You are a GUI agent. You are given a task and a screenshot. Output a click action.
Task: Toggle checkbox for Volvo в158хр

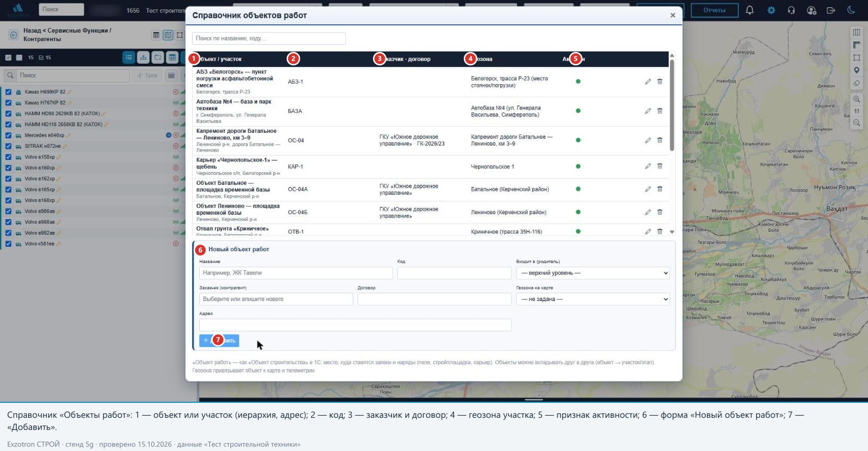click(8, 157)
